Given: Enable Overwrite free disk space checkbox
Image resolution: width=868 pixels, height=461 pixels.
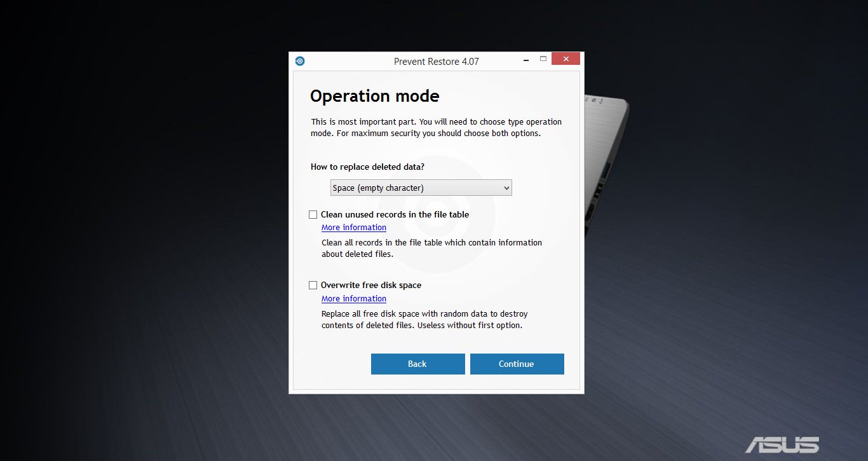Looking at the screenshot, I should (x=313, y=286).
